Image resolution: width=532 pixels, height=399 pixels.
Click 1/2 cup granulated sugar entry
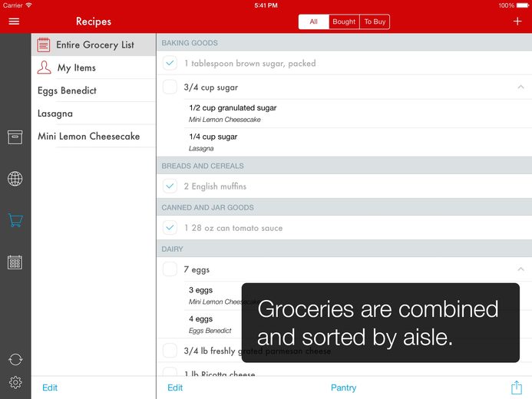point(358,114)
